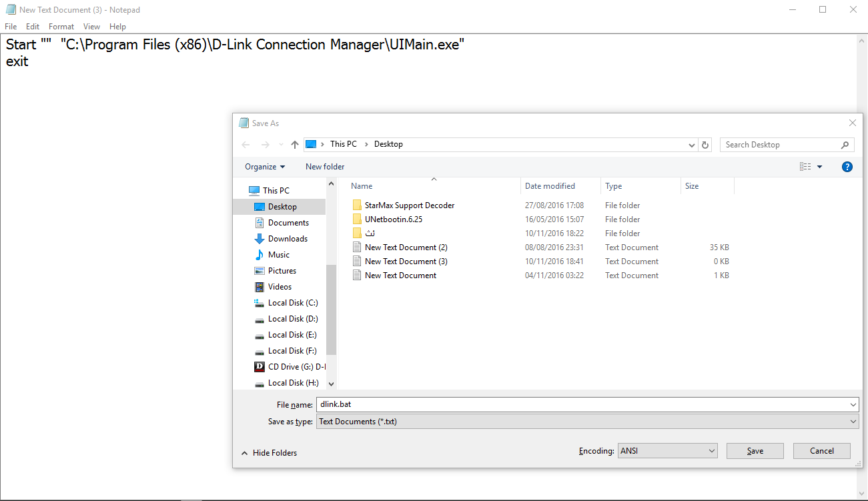
Task: Open Notepad View menu
Action: click(x=91, y=27)
